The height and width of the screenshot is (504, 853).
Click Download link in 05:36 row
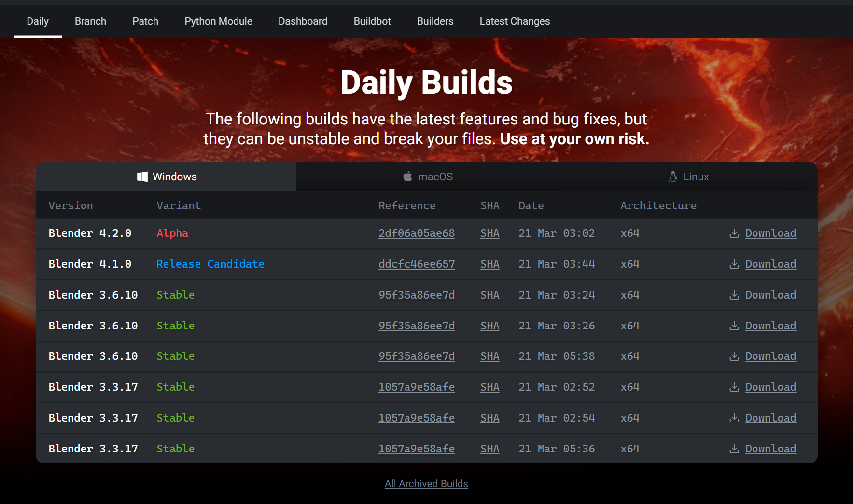click(x=770, y=449)
